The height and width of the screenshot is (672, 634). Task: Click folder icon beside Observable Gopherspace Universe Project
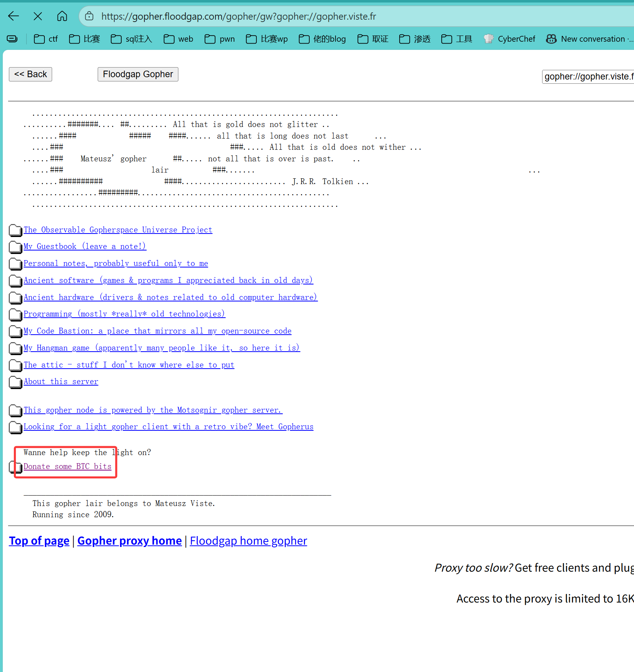click(15, 230)
